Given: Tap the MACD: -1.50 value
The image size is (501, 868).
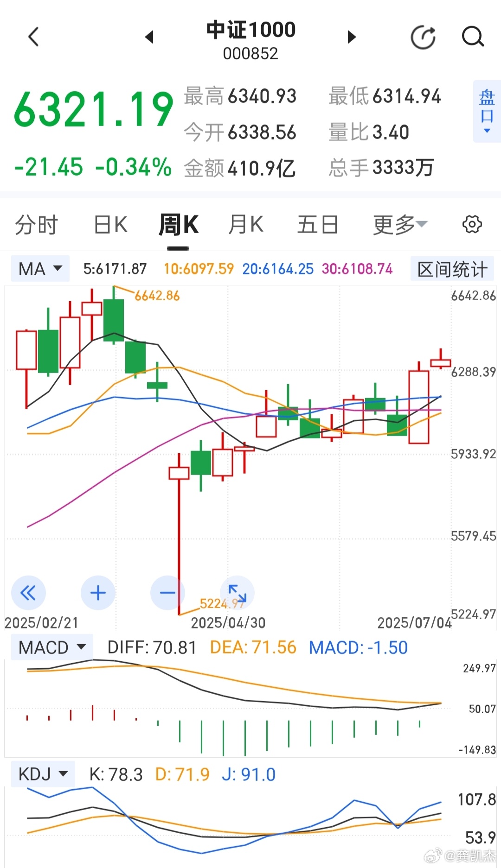Looking at the screenshot, I should pyautogui.click(x=358, y=647).
